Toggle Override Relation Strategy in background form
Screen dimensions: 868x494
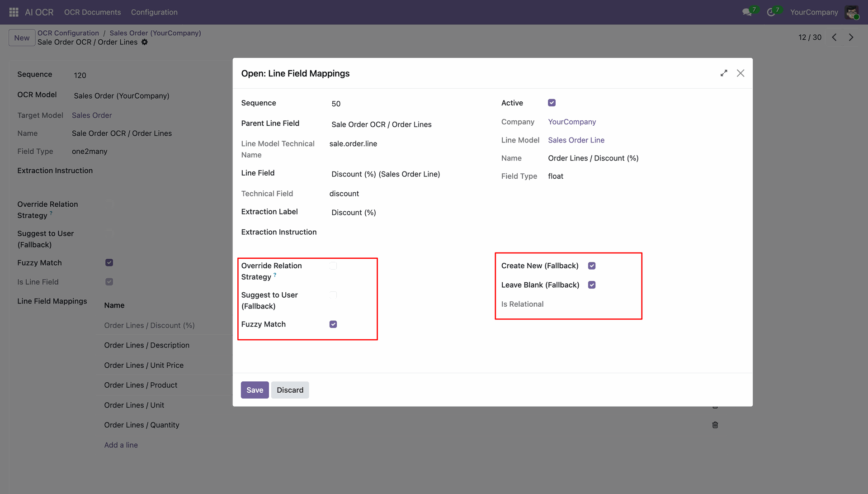(109, 204)
